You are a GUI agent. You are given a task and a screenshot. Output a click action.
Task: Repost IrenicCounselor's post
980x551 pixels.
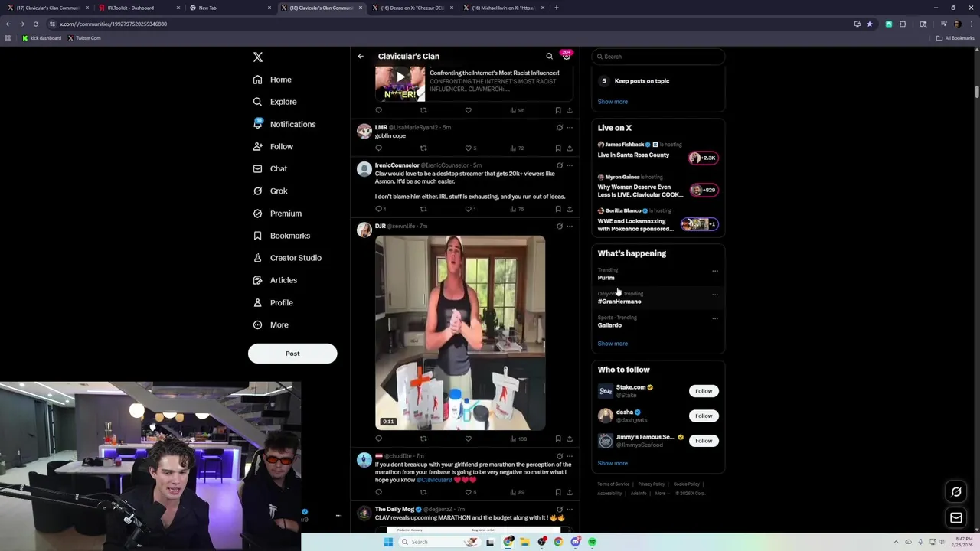coord(423,209)
